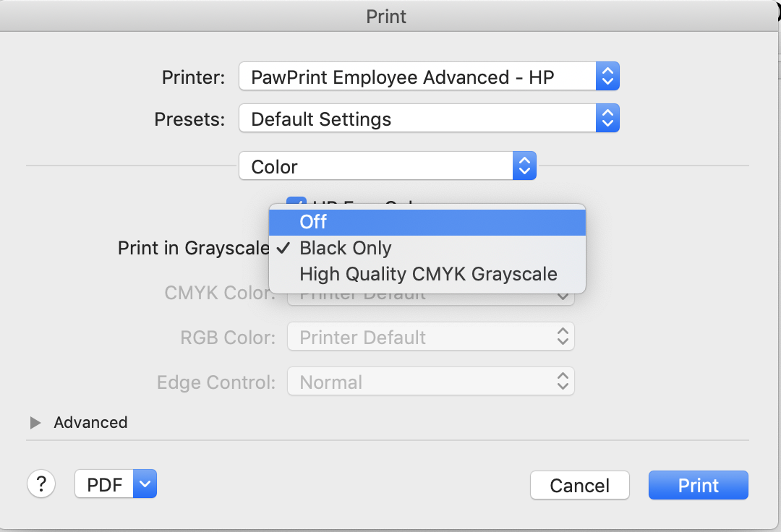Click the Print button

pyautogui.click(x=699, y=485)
